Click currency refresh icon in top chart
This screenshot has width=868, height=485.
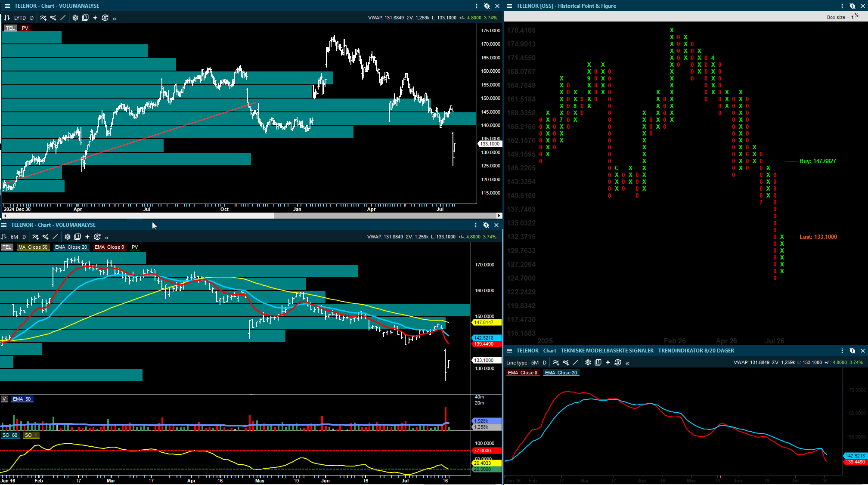[105, 18]
